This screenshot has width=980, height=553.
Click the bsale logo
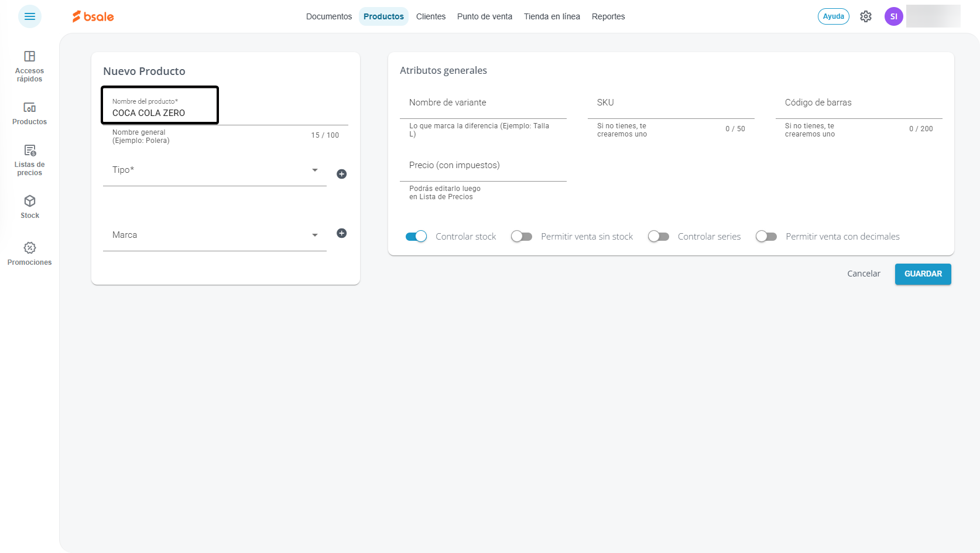[x=93, y=16]
